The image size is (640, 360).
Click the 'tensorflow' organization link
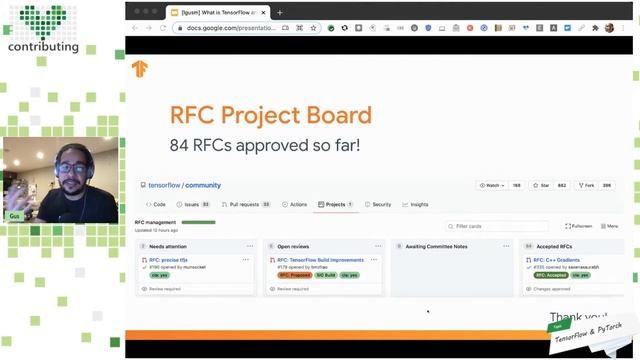click(164, 185)
